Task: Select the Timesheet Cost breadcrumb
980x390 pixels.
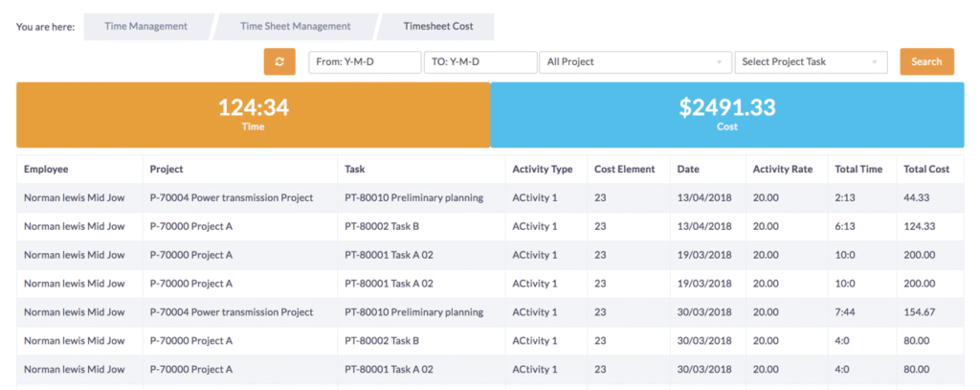Action: (x=437, y=27)
